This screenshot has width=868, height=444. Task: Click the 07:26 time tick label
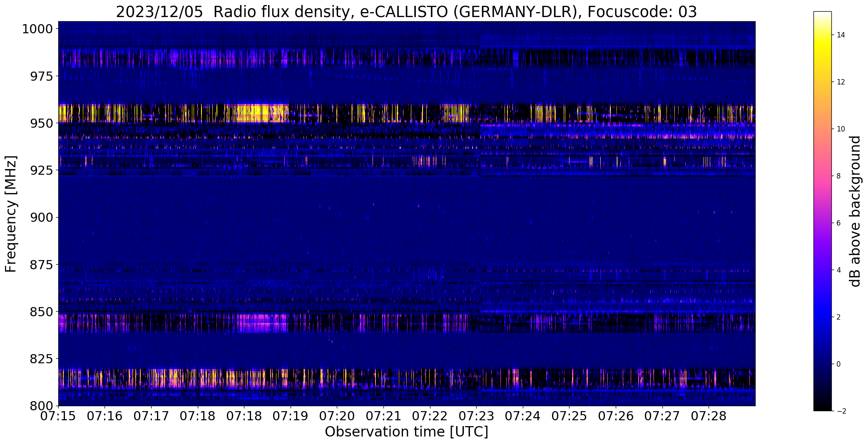616,416
